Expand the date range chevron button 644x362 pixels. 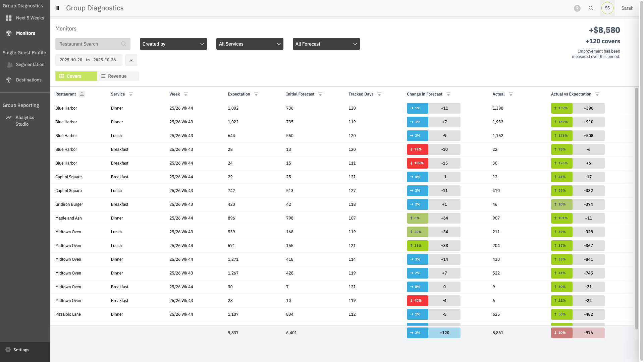pos(131,60)
